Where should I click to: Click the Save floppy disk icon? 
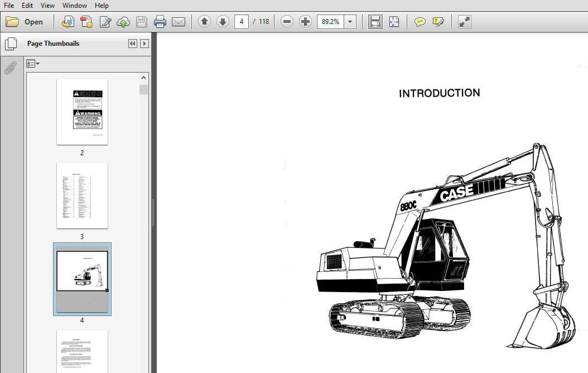pos(141,22)
